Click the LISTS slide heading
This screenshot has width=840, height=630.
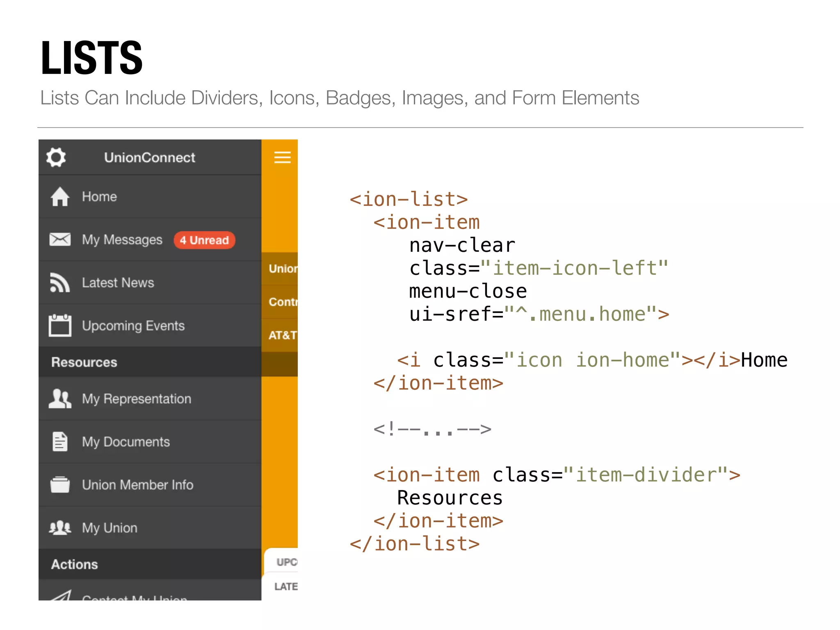click(x=91, y=58)
